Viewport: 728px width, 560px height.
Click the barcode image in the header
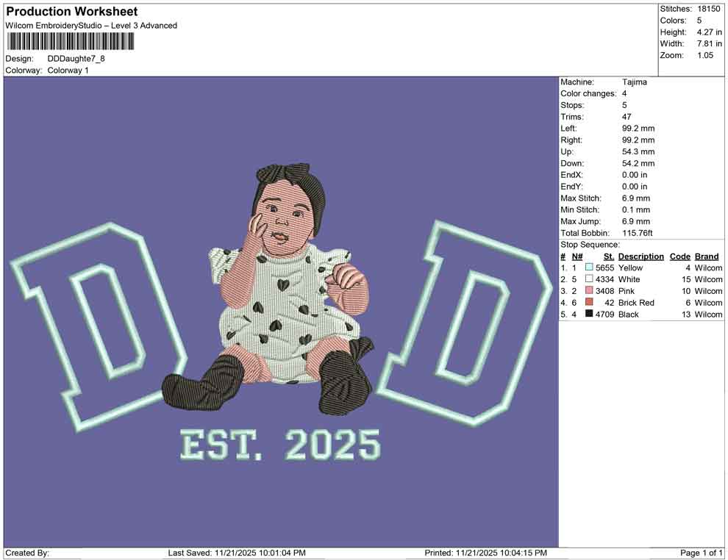(70, 41)
